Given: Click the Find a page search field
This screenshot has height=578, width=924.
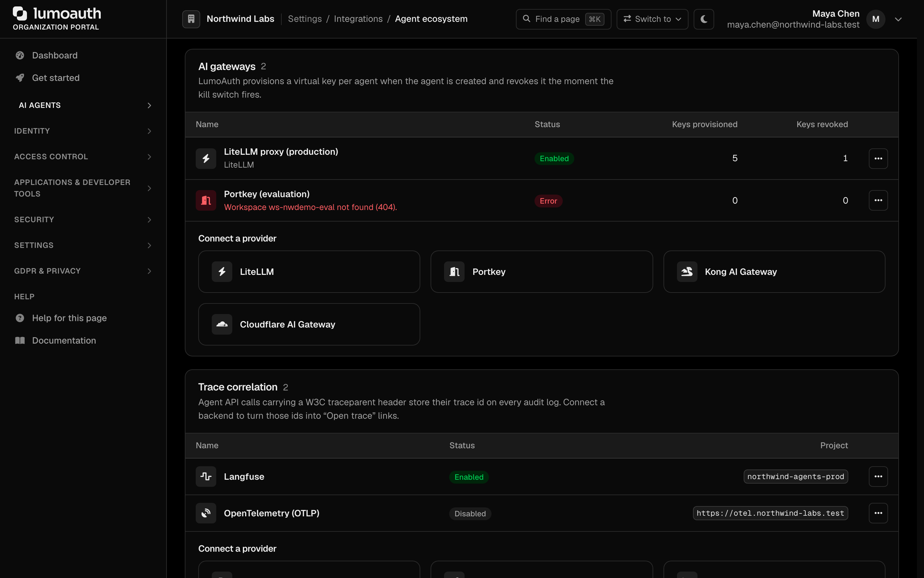Looking at the screenshot, I should pos(563,19).
